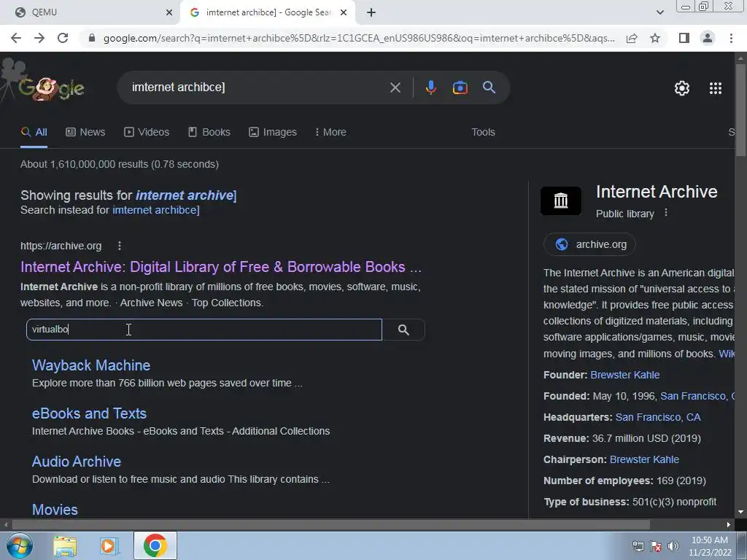Open Internet Archive Digital Library result
Screen dimensions: 747x560
point(220,267)
